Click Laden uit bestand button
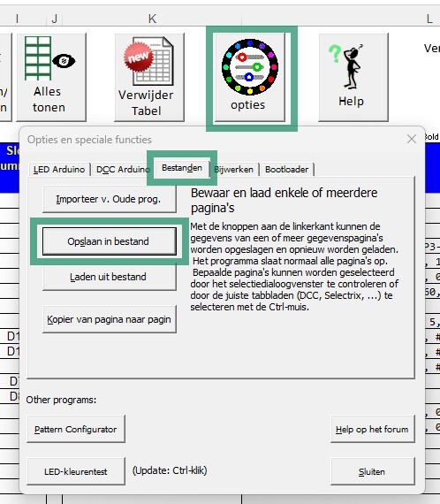 click(110, 277)
